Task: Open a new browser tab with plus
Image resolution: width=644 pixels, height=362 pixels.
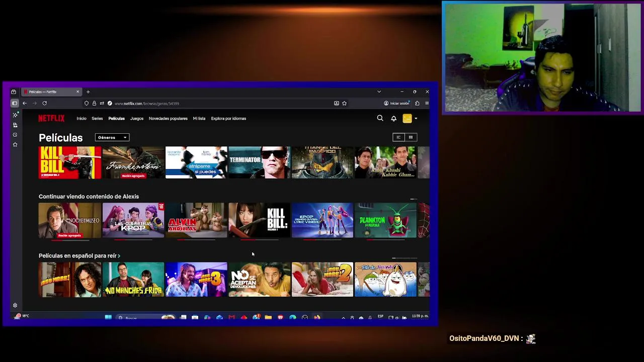Action: click(x=88, y=92)
